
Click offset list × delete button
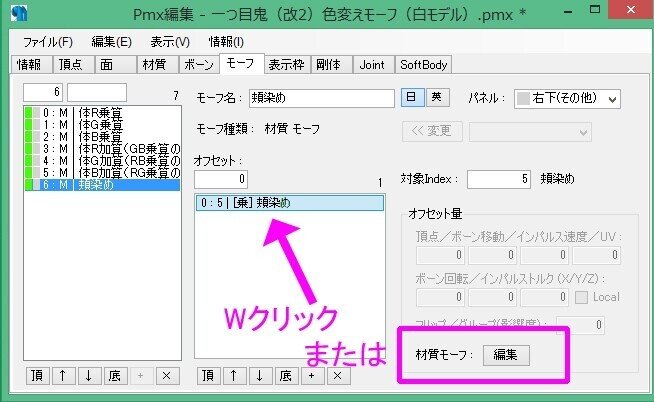click(338, 376)
